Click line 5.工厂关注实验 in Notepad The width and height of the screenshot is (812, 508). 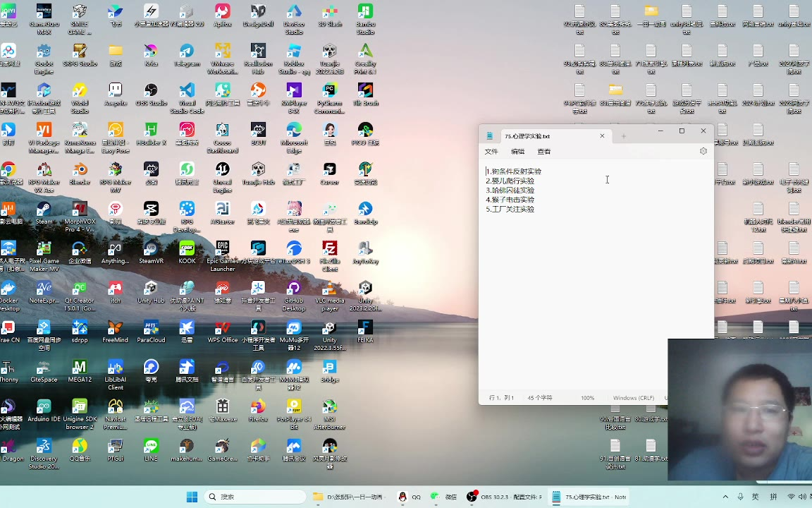pyautogui.click(x=510, y=209)
